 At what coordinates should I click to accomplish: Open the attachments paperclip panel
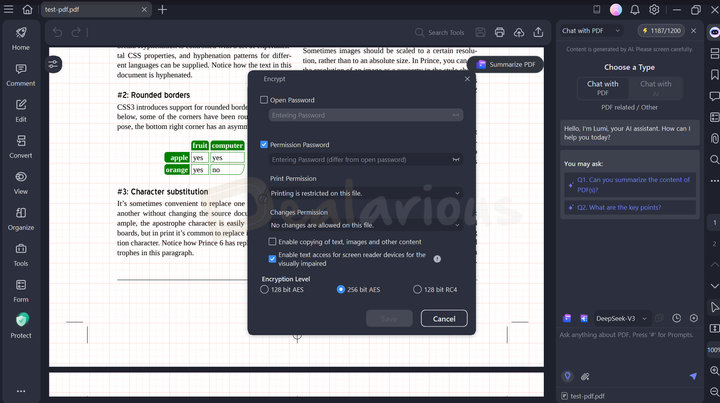point(714,138)
